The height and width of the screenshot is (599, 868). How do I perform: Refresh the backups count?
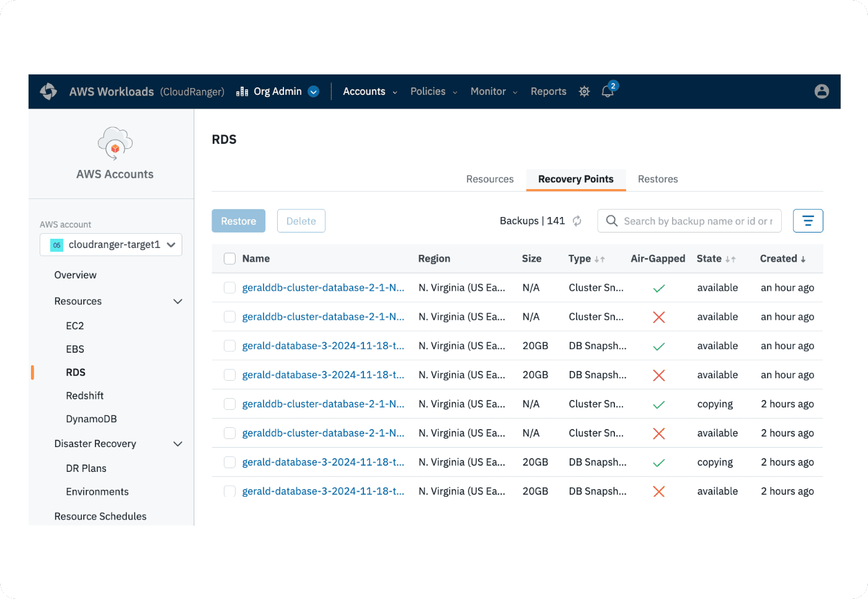tap(577, 221)
